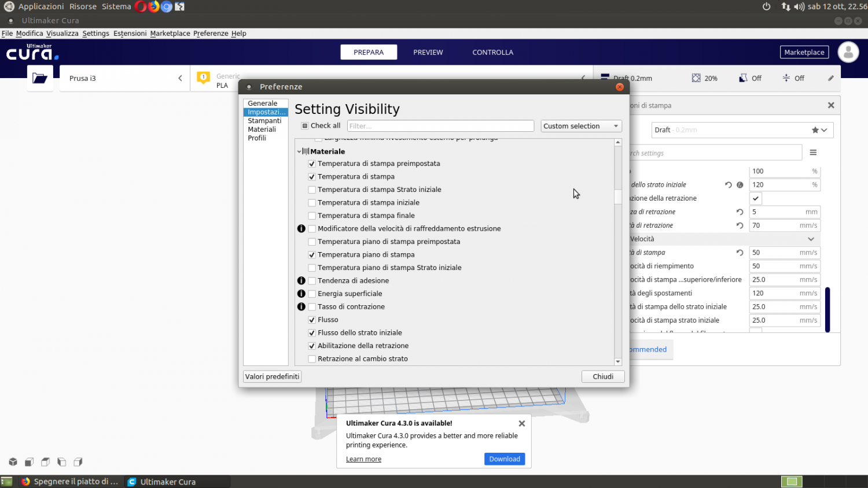Click the Filter text field
Viewport: 868px width, 488px height.
[440, 126]
